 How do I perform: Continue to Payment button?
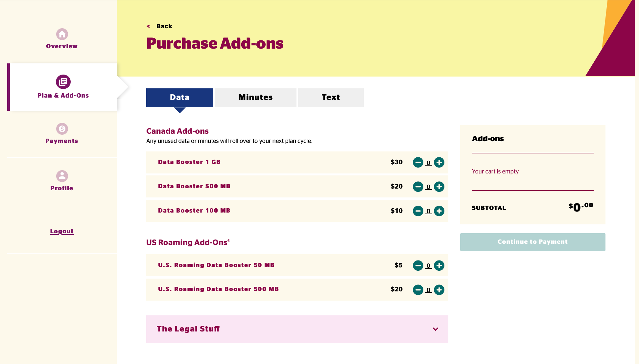point(533,242)
